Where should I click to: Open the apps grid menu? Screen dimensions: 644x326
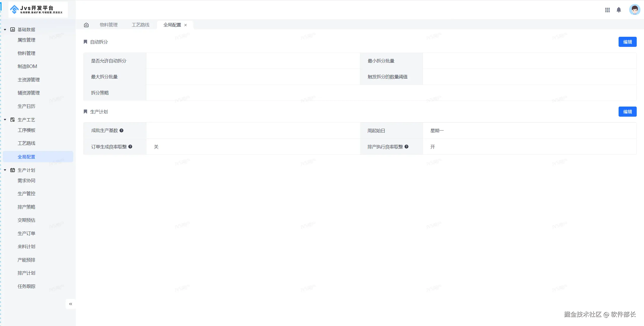607,10
